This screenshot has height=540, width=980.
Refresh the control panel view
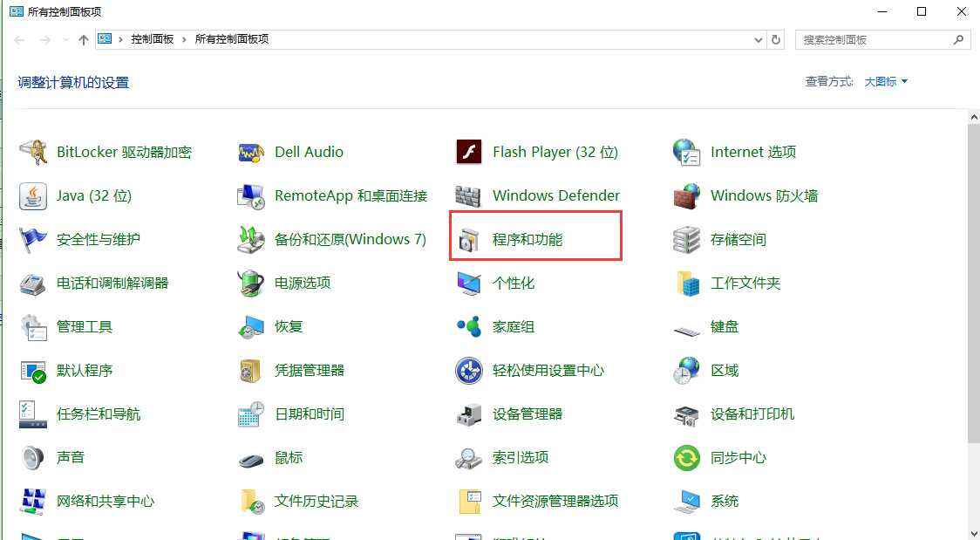pyautogui.click(x=776, y=39)
